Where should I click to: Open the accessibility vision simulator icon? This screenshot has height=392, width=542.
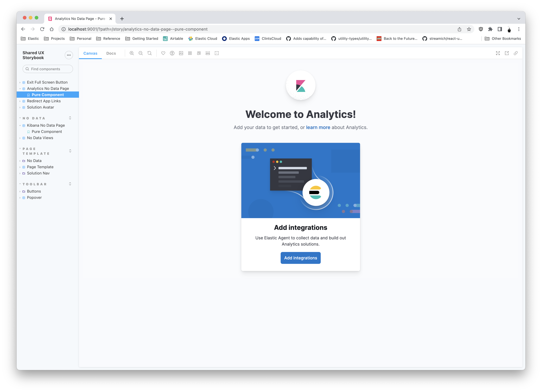tap(172, 53)
